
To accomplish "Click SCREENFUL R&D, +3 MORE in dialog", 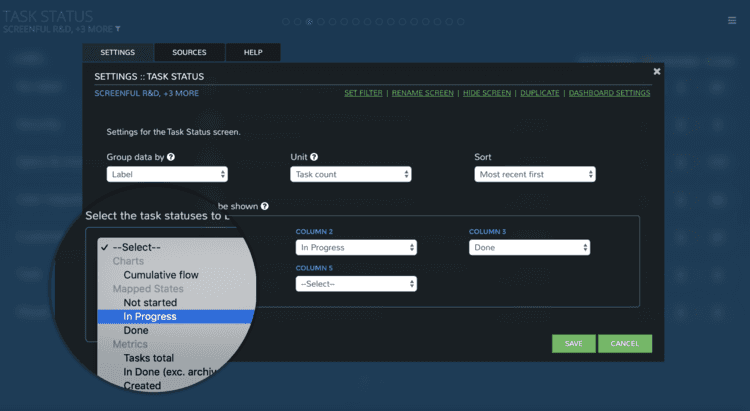I will 146,93.
